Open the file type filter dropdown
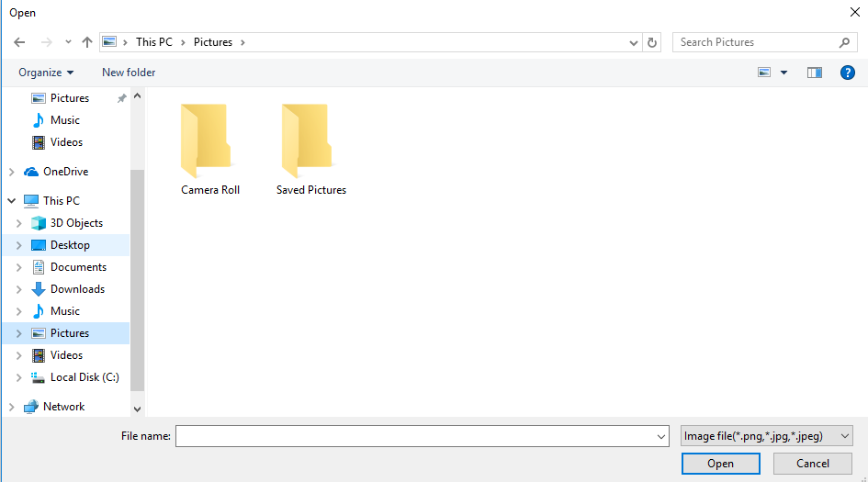868x482 pixels. (767, 436)
